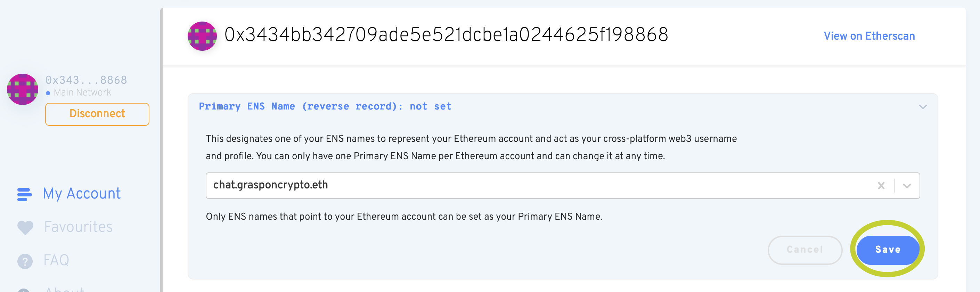The height and width of the screenshot is (292, 980).
Task: Click the header address identicon avatar
Action: click(x=202, y=36)
